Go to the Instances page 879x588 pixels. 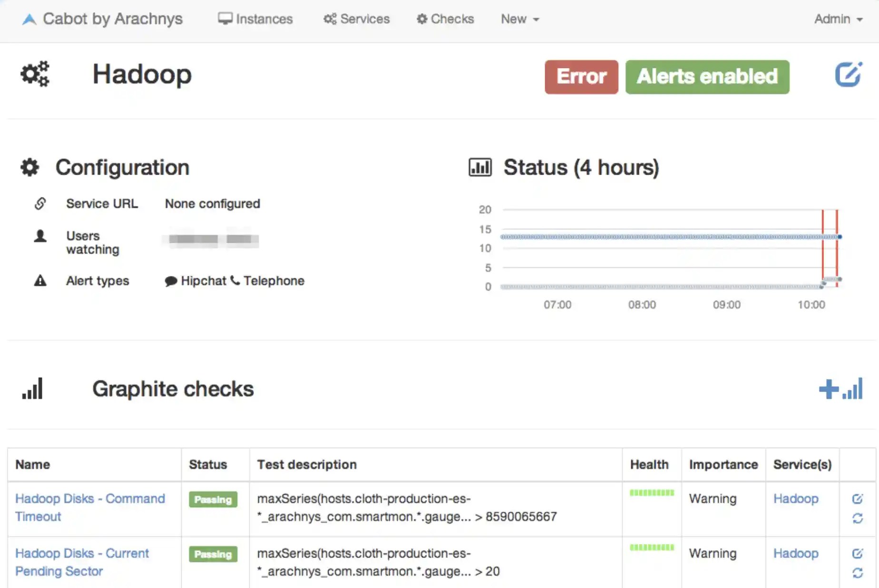pyautogui.click(x=255, y=19)
